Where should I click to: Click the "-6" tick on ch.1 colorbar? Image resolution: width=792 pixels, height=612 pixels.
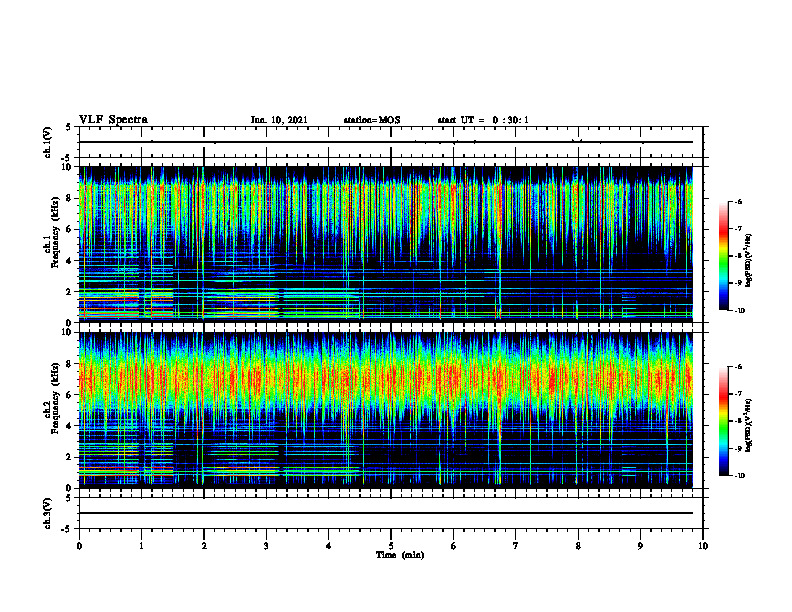click(x=737, y=202)
